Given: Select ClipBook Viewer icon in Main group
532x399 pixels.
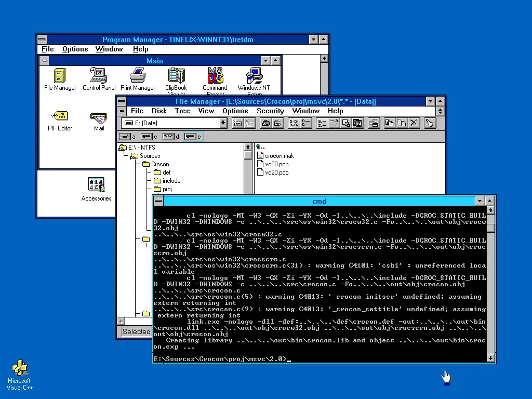Looking at the screenshot, I should pos(177,82).
